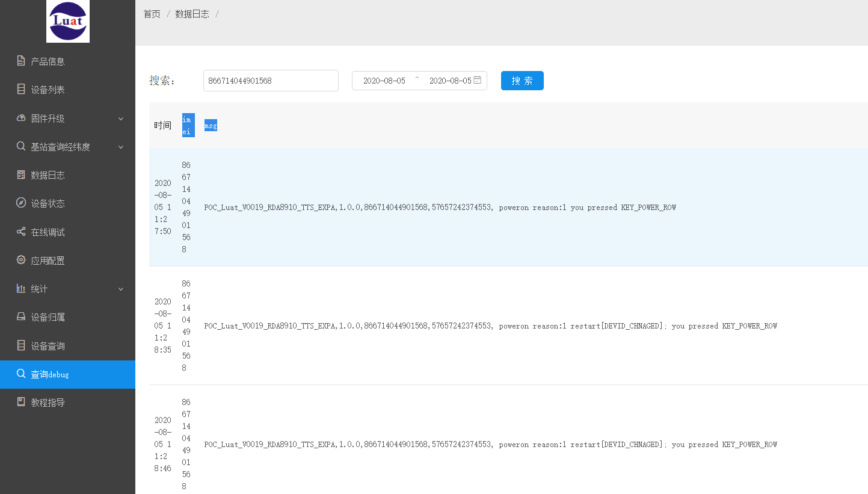Click the 基站查询经纬度 magnifier icon
The height and width of the screenshot is (494, 868).
[x=21, y=146]
